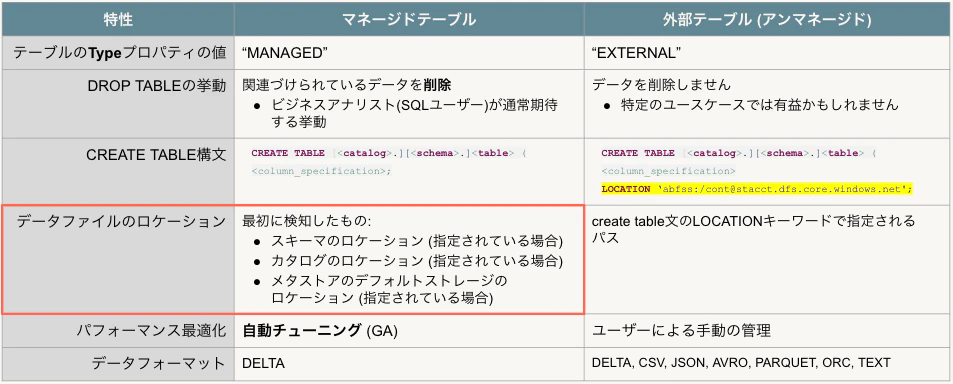Viewport: 953px width, 384px height.
Task: Click the “MANAGED” cell value
Action: 285,53
